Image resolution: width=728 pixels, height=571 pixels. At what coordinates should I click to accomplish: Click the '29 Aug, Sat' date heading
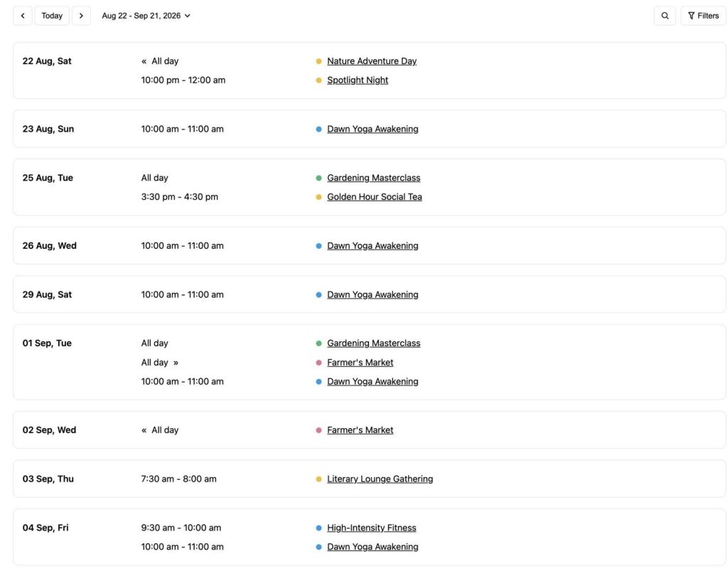[x=47, y=294]
